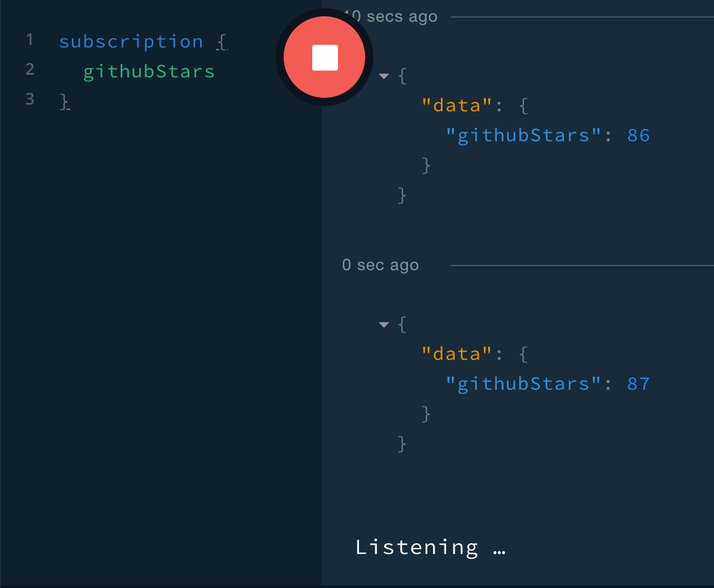Click the 'Listening …' status text
Viewport: 714px width, 588px height.
click(430, 547)
